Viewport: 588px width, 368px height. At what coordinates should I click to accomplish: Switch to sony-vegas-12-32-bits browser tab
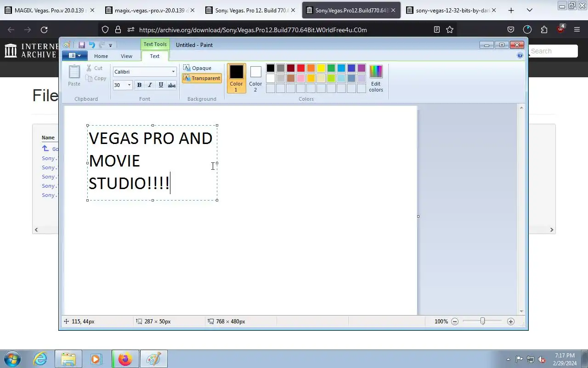coord(452,10)
